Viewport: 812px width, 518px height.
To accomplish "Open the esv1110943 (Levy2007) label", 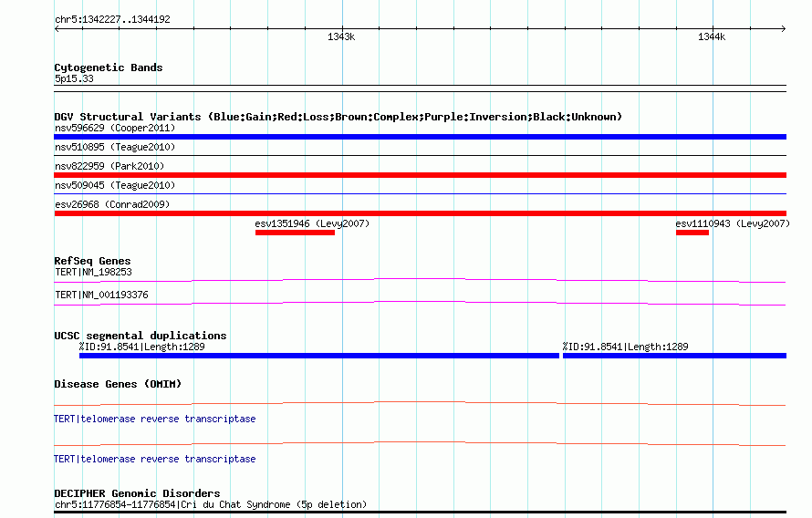I will tap(733, 223).
